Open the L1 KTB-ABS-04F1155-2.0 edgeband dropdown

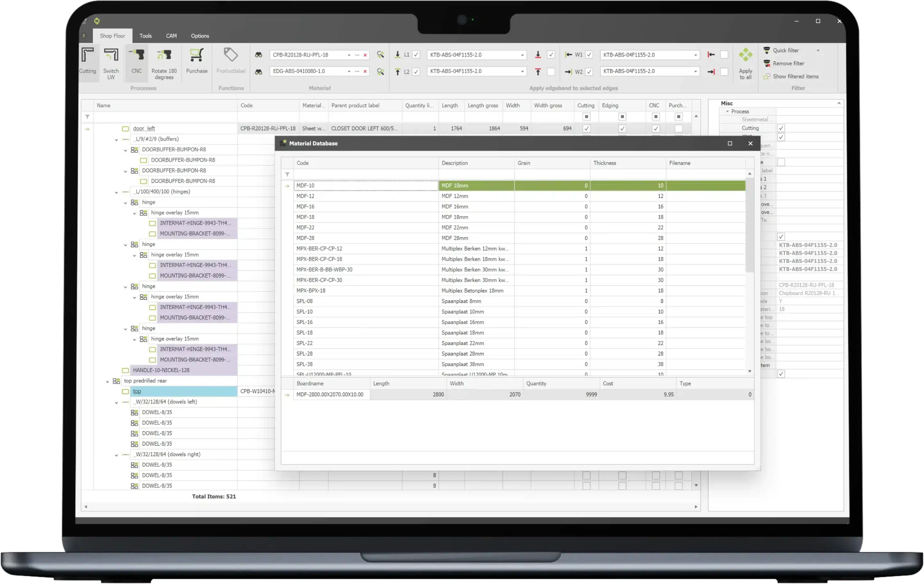pos(522,55)
